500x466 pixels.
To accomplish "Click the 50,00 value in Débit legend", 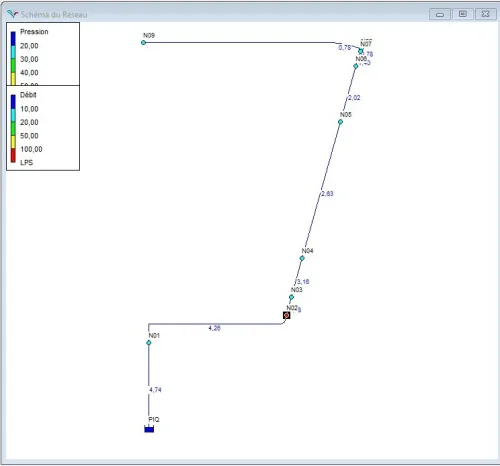I will [29, 136].
